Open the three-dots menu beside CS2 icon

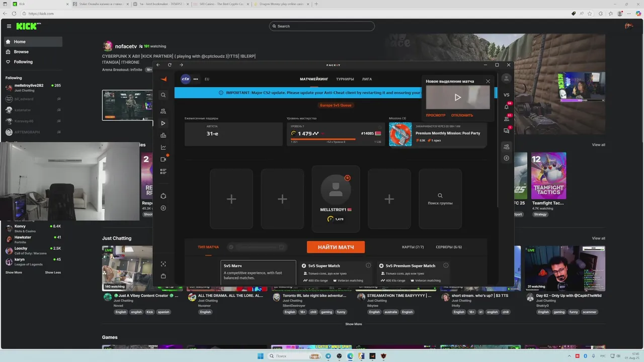point(196,79)
